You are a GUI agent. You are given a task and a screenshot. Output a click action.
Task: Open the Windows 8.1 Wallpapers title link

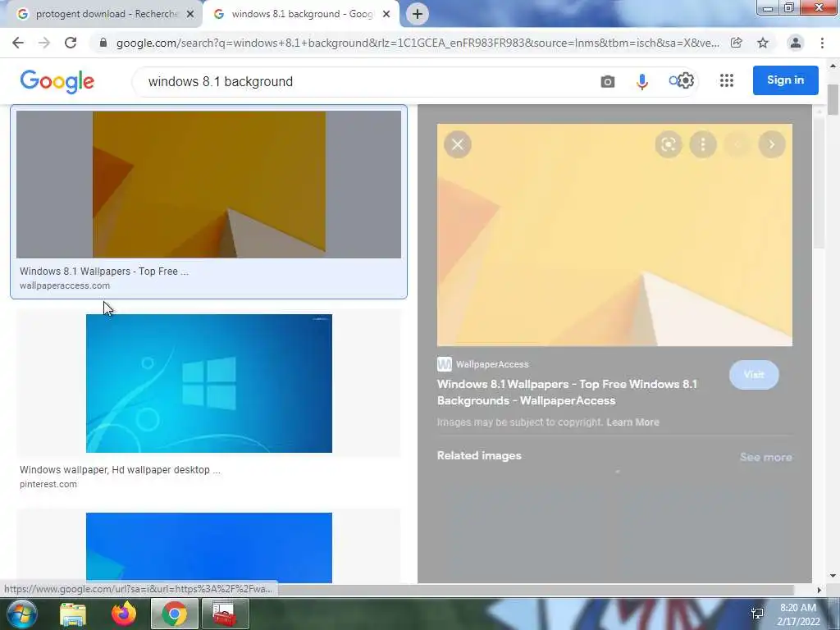(x=568, y=392)
